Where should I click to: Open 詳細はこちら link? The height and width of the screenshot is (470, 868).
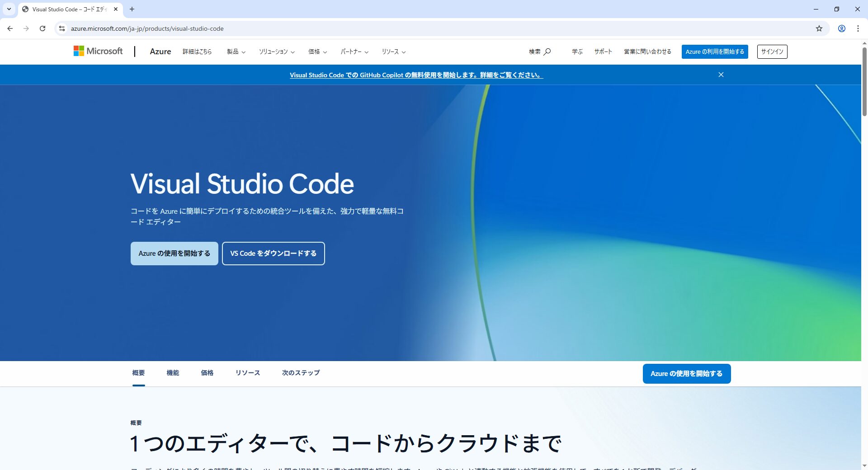point(197,52)
